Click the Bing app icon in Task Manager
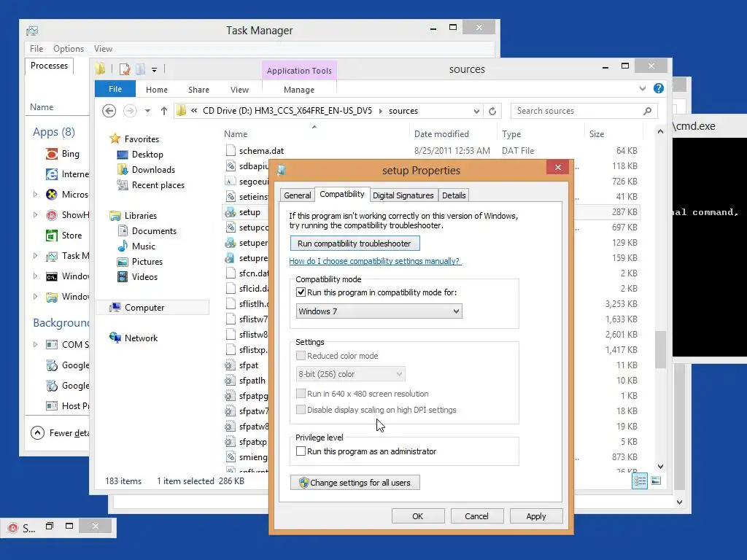The width and height of the screenshot is (747, 560). click(52, 154)
